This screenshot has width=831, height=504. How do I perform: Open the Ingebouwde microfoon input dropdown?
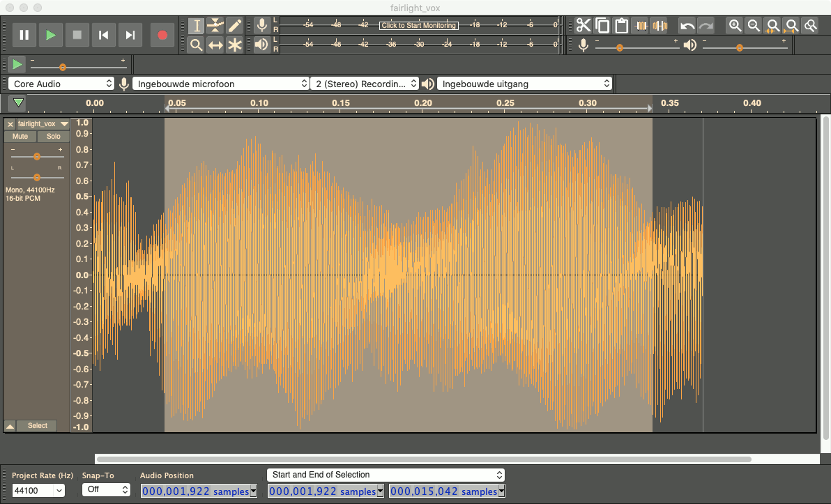[x=220, y=84]
